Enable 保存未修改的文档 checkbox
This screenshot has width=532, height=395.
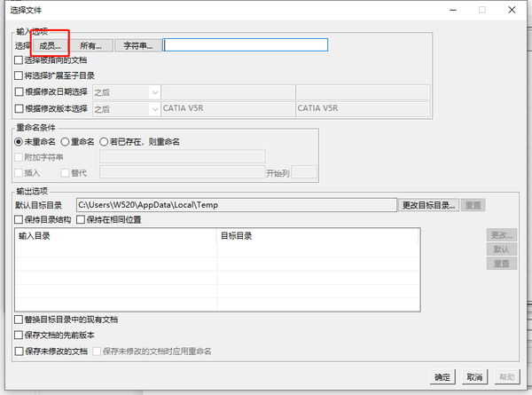point(19,352)
